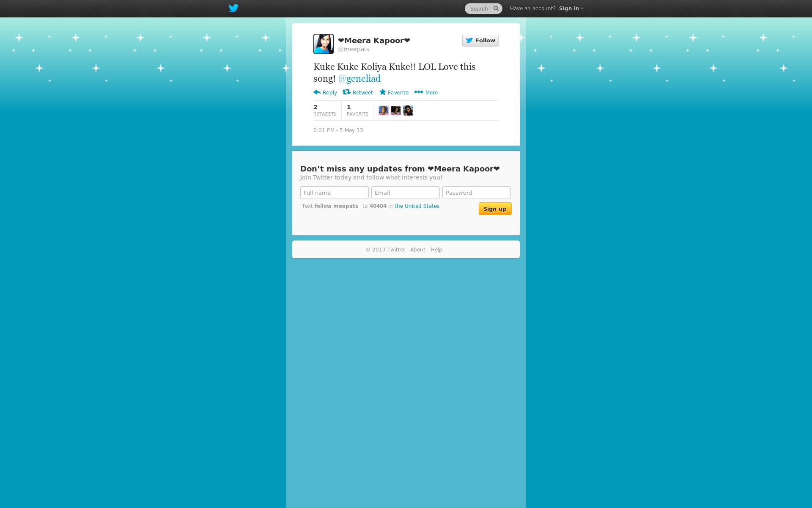This screenshot has height=508, width=812.
Task: Open the Help footer link
Action: [x=436, y=250]
